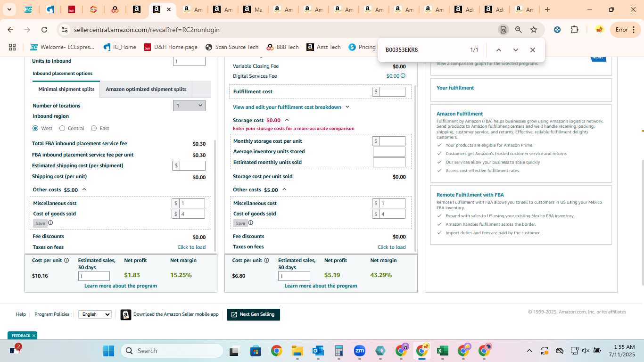This screenshot has width=644, height=362.
Task: Click info icon next to right Save button
Action: tap(251, 223)
